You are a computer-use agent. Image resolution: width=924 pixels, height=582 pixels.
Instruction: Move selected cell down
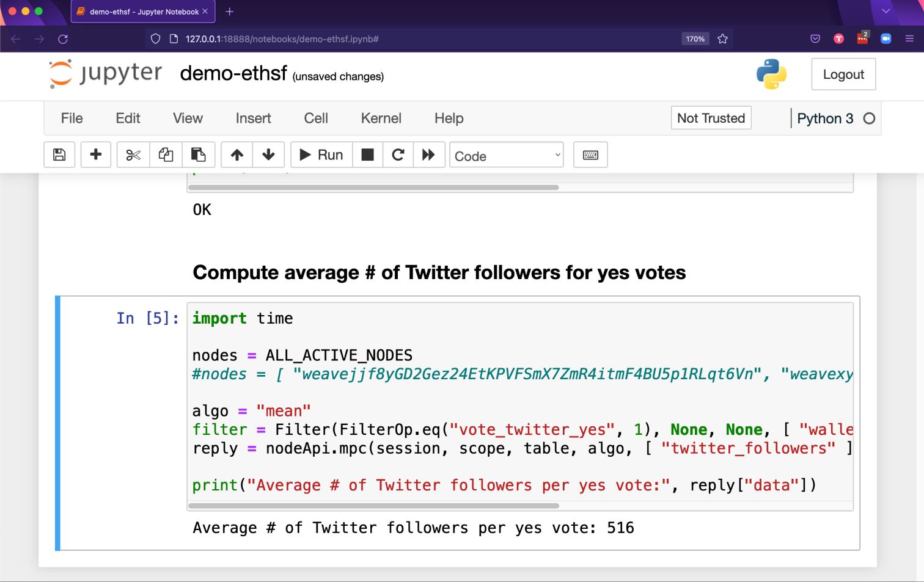(x=268, y=155)
